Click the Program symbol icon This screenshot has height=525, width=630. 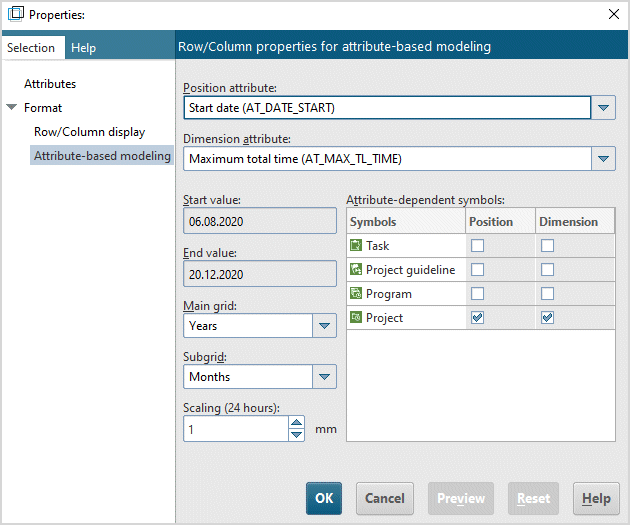click(356, 294)
